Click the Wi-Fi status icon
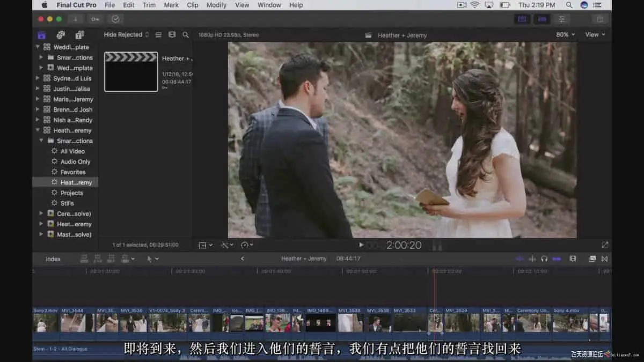Viewport: 644px width, 362px height. (475, 5)
